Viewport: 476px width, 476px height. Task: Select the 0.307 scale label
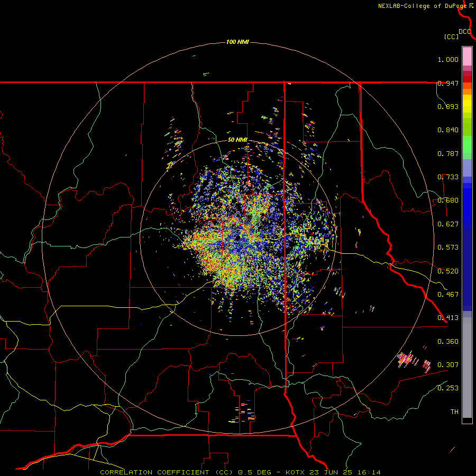click(x=448, y=365)
